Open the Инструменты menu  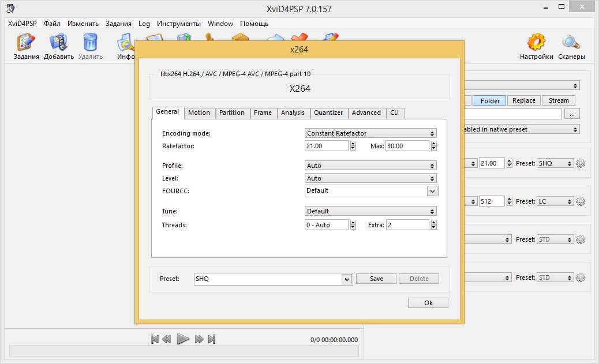tap(179, 24)
